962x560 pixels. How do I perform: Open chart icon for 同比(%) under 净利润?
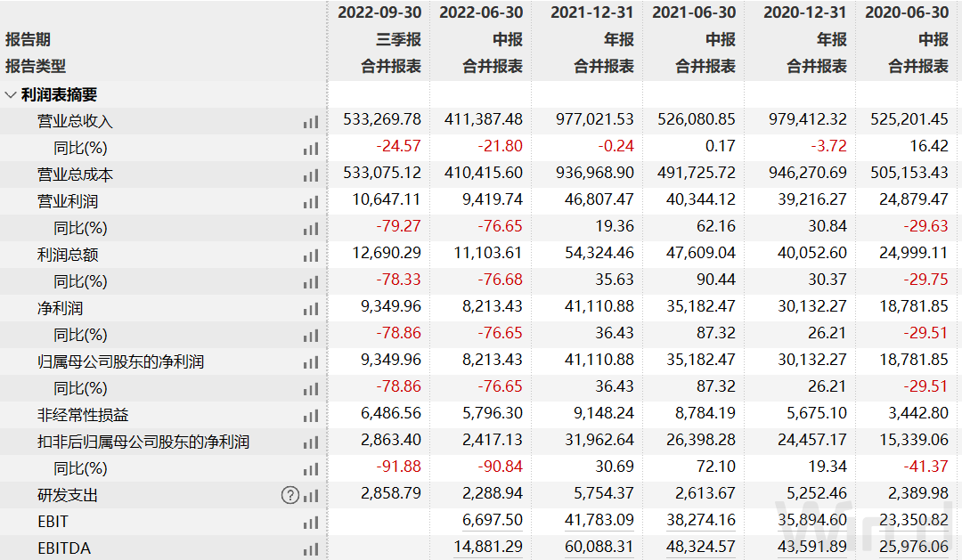click(311, 336)
